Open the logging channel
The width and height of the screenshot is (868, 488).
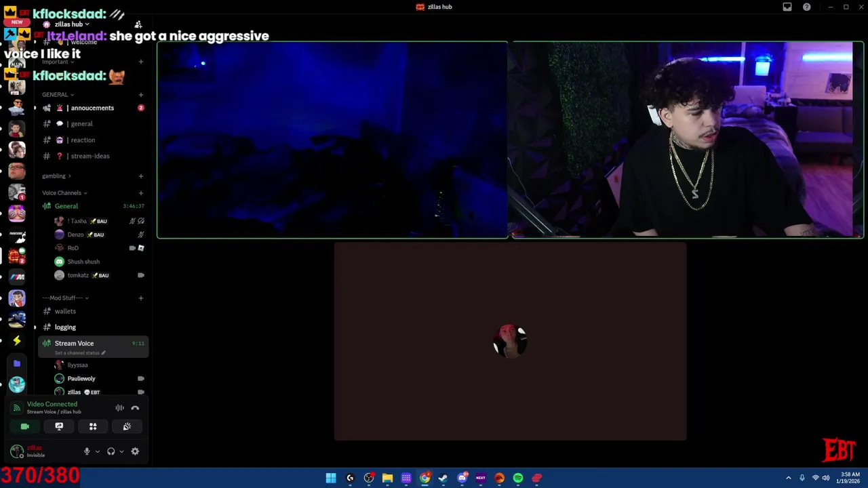coord(93,327)
